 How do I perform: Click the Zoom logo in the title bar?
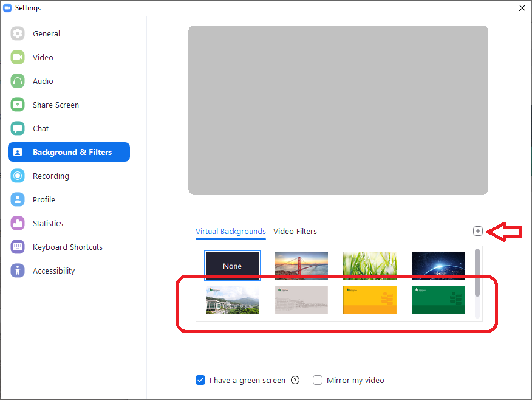[7, 8]
